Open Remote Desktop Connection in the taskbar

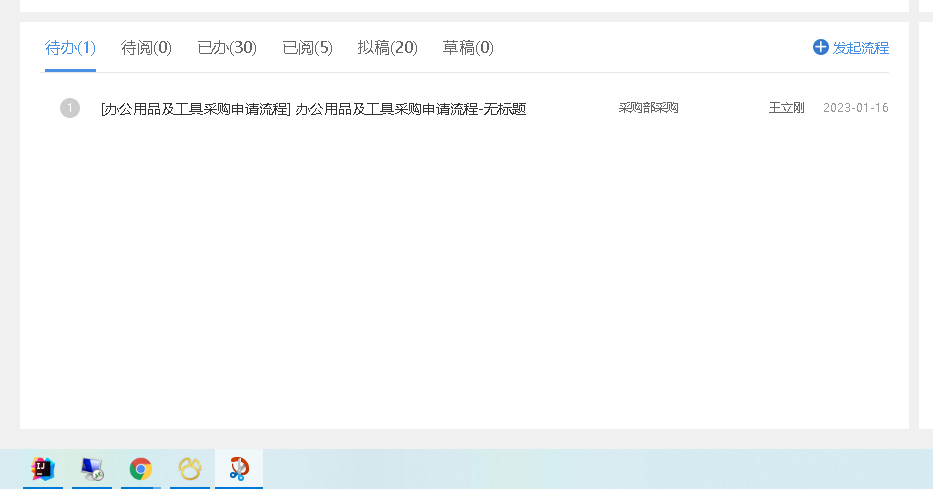[92, 469]
